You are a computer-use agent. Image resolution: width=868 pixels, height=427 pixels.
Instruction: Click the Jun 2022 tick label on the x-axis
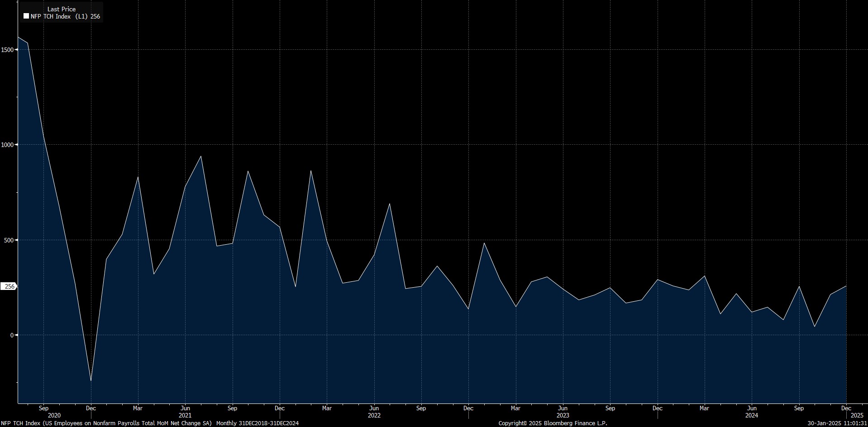tap(374, 408)
